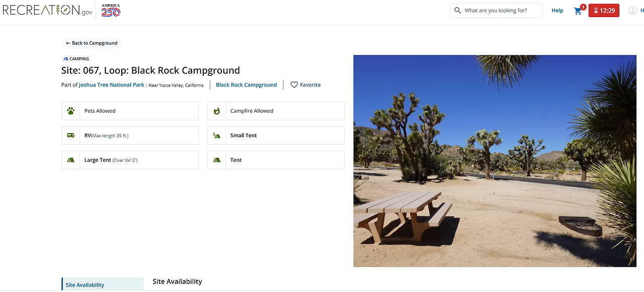This screenshot has width=644, height=292.
Task: Click the America 250 logo
Action: point(111,10)
